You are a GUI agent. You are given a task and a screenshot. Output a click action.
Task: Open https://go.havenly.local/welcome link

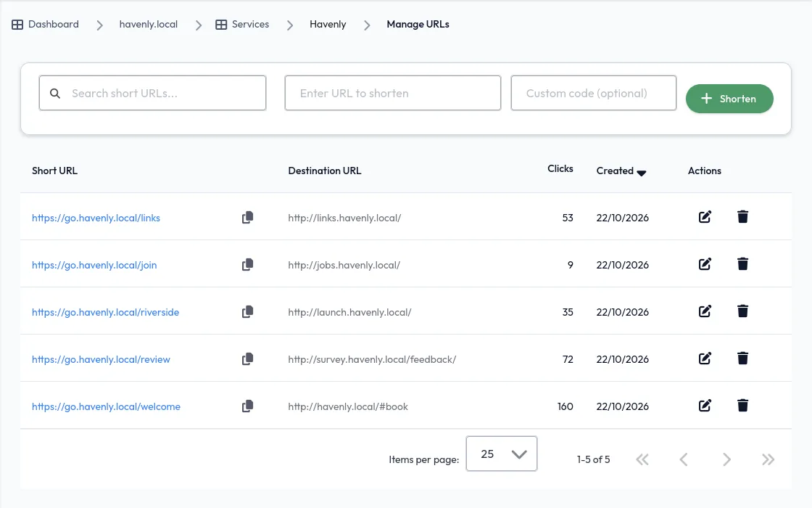click(x=106, y=406)
